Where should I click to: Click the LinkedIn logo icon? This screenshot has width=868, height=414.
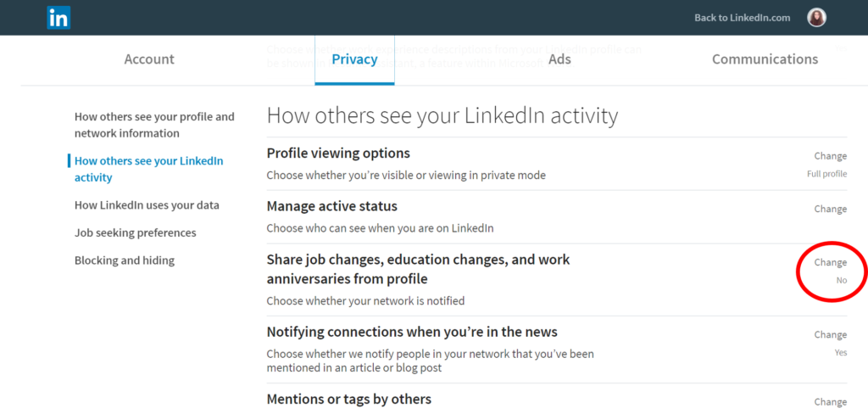[x=58, y=18]
